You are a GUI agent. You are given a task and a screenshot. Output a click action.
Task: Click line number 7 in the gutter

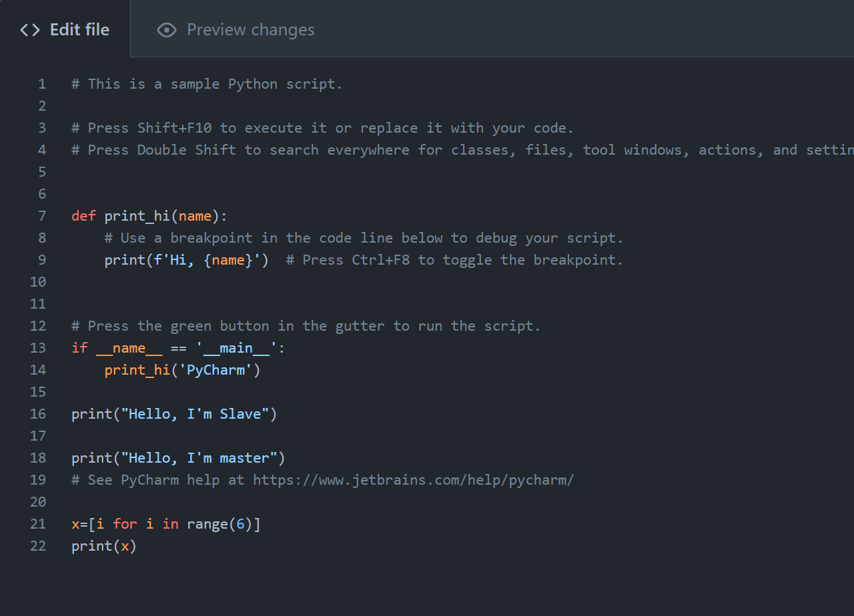(42, 216)
